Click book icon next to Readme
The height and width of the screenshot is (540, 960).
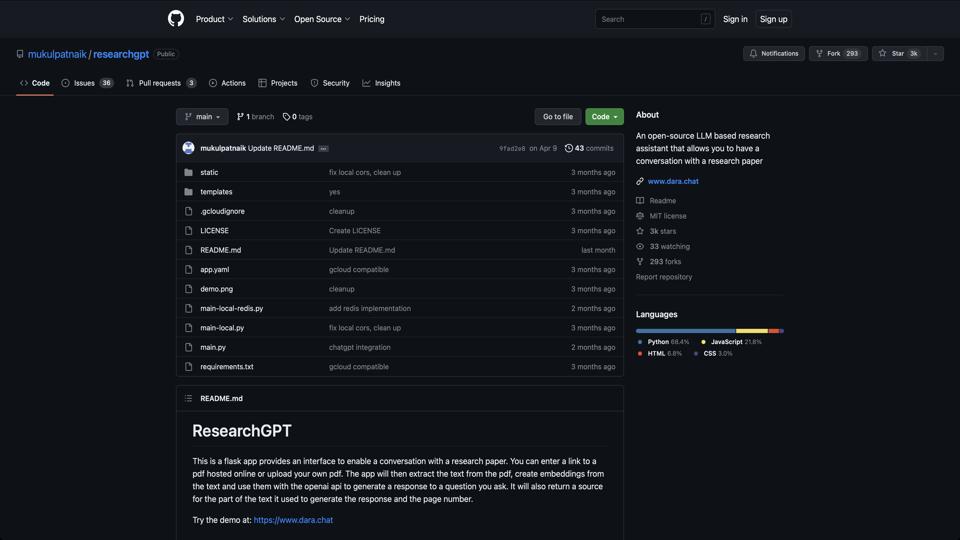pos(640,201)
